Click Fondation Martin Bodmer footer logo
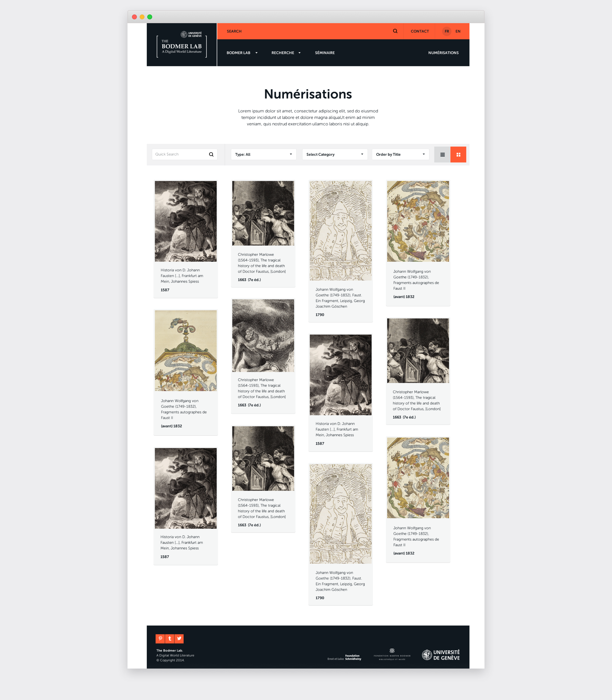The image size is (612, 700). (x=392, y=655)
